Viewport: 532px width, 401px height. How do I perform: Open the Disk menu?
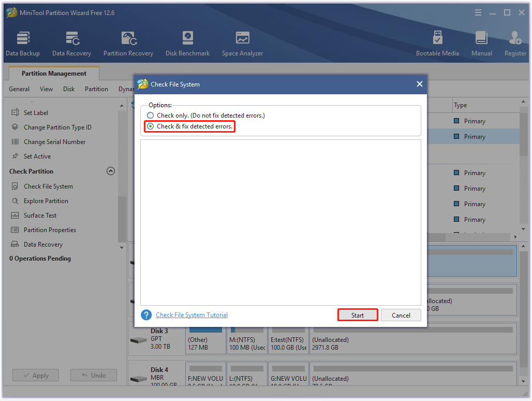point(68,89)
